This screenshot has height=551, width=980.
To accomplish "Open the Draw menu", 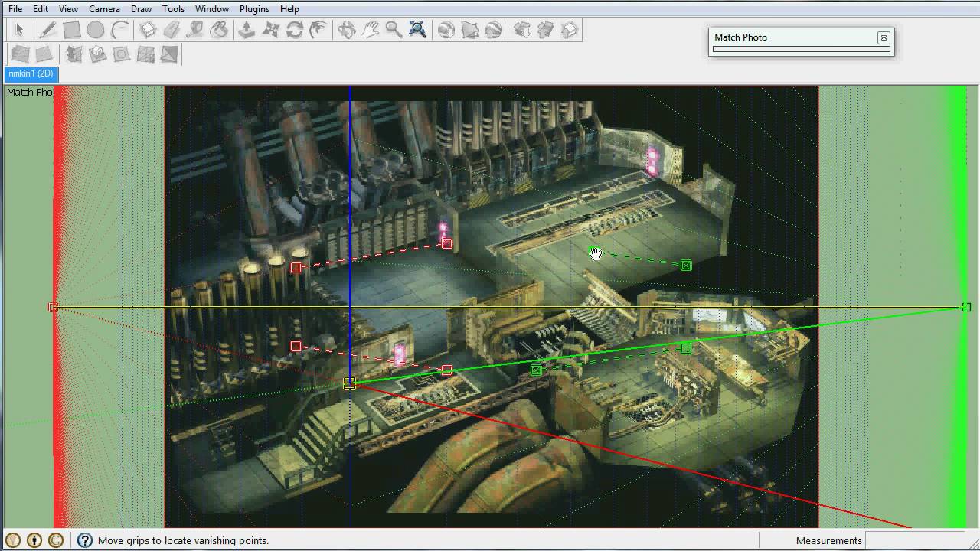I will (141, 8).
